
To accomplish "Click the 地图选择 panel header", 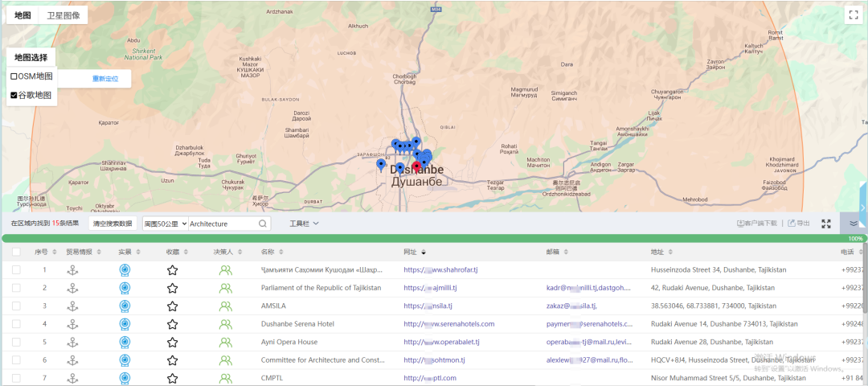I will coord(31,58).
